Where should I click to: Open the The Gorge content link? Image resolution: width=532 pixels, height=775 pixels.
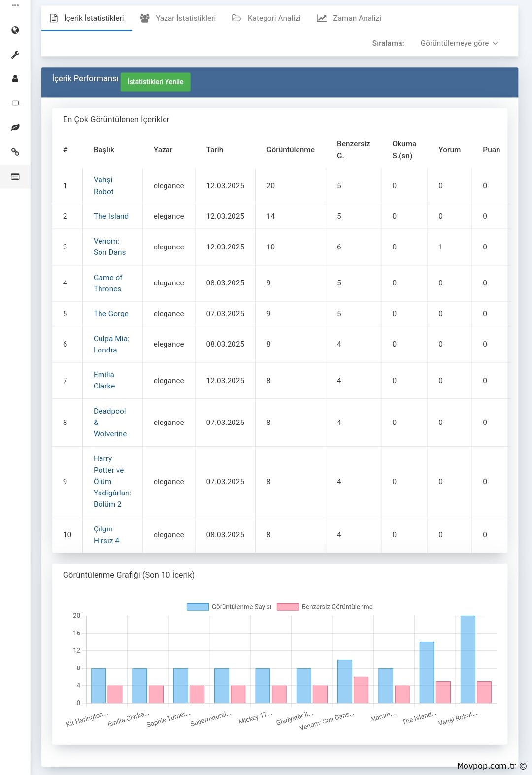pos(111,314)
